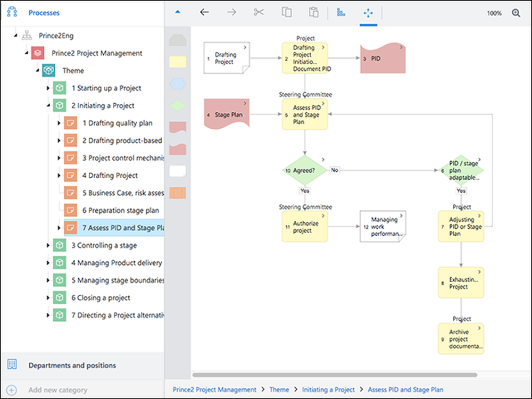Click the red Prince2 Project Management icon
This screenshot has width=532, height=399.
38,53
